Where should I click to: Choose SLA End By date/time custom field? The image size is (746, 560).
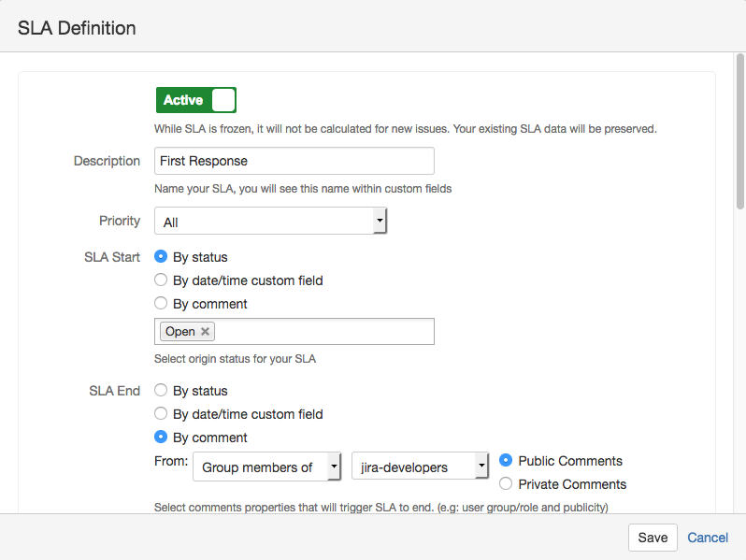point(161,414)
